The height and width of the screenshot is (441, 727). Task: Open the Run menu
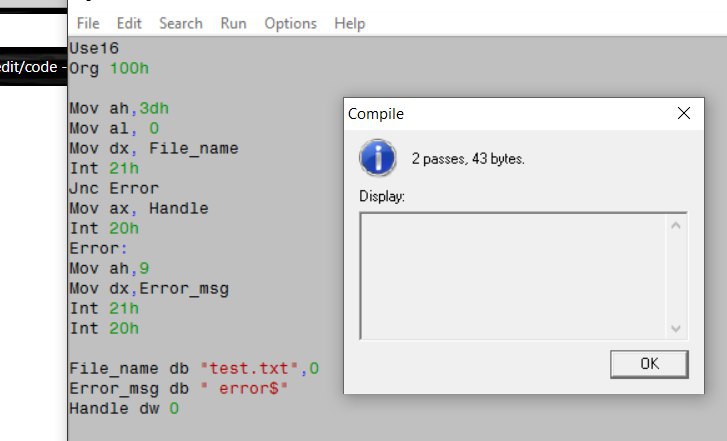(x=233, y=23)
